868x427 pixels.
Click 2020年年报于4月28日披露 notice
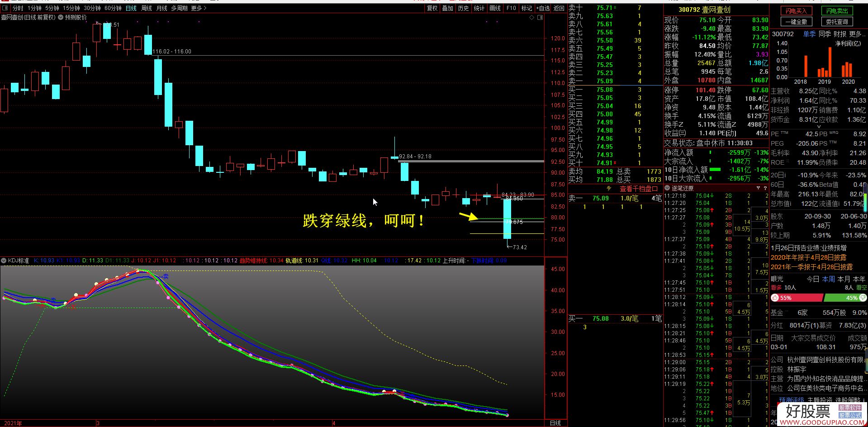tap(808, 257)
